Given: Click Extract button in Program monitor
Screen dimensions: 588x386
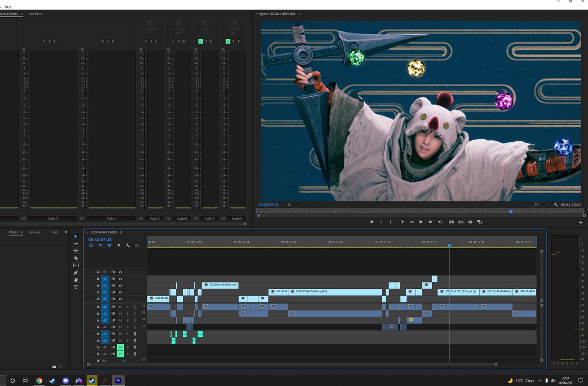Looking at the screenshot, I should (x=461, y=222).
